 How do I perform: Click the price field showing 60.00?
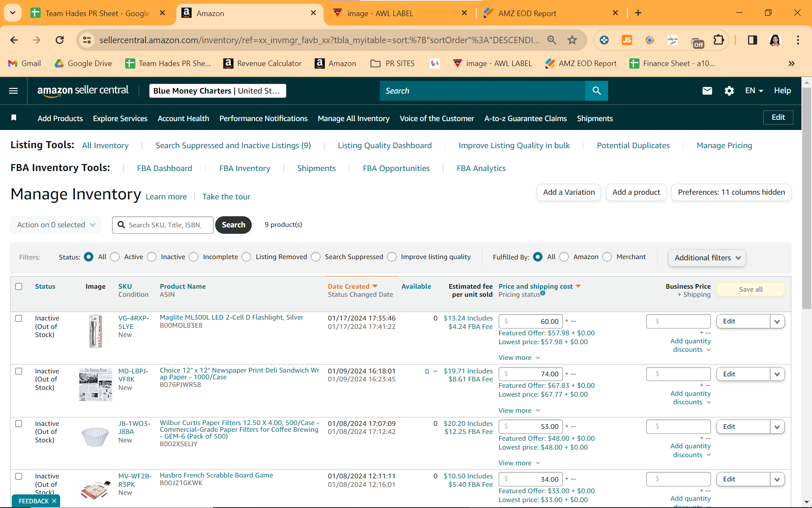pos(531,321)
